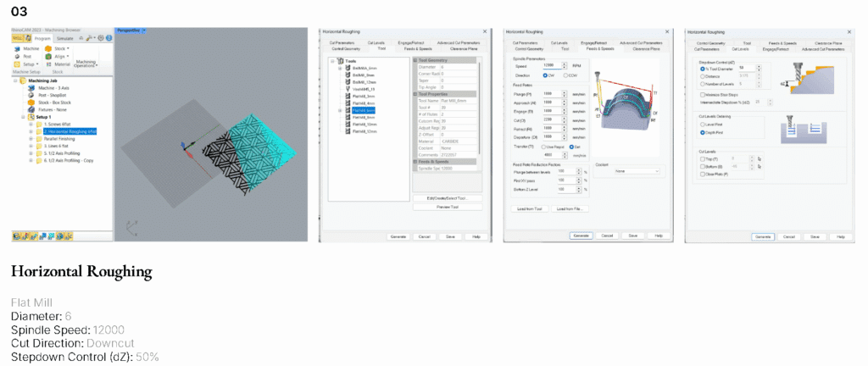The image size is (868, 366).
Task: Expand the Stock dropdown in the ribbon
Action: coord(67,48)
